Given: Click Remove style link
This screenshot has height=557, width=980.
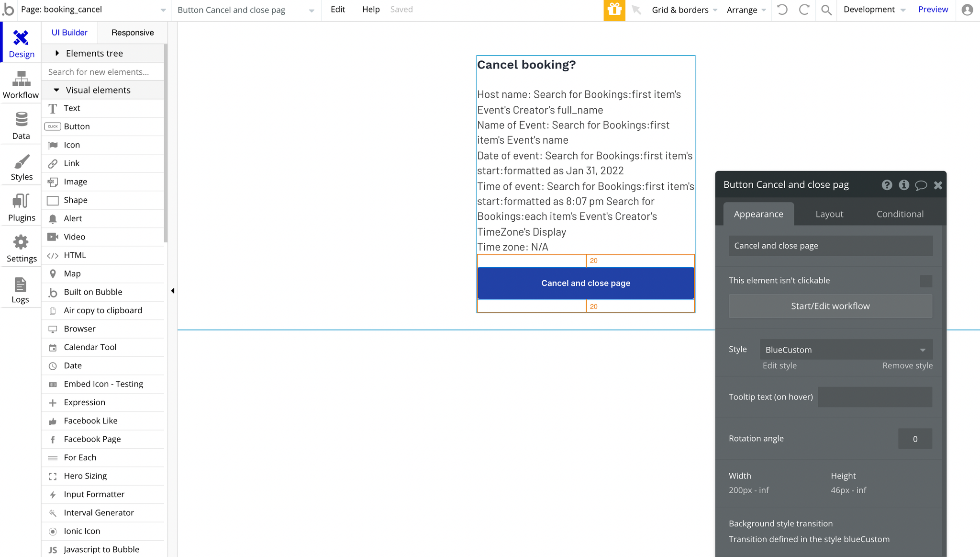Looking at the screenshot, I should point(907,365).
